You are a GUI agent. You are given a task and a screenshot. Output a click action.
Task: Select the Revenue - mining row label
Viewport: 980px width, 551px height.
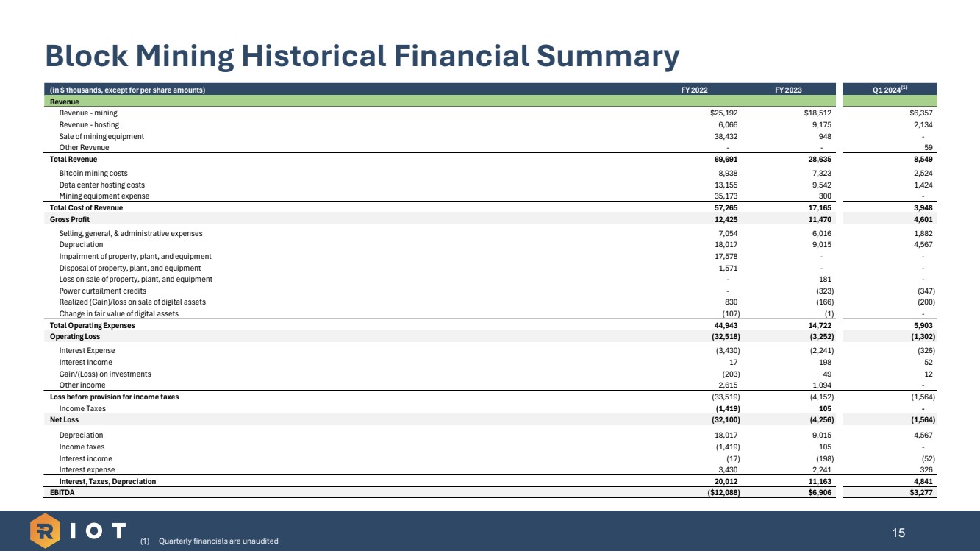(x=87, y=113)
